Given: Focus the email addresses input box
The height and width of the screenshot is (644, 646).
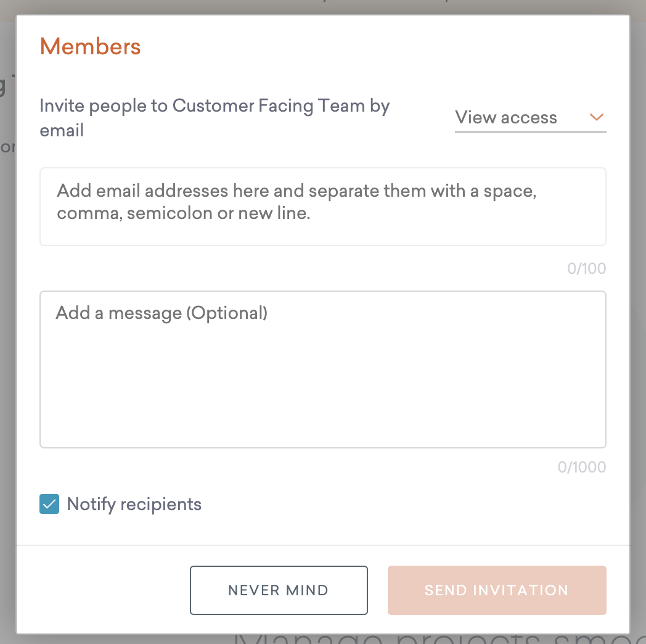Looking at the screenshot, I should point(322,207).
